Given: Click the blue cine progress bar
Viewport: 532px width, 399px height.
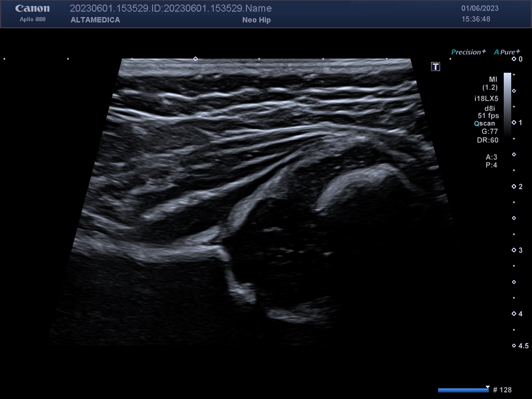Looking at the screenshot, I should [463, 390].
